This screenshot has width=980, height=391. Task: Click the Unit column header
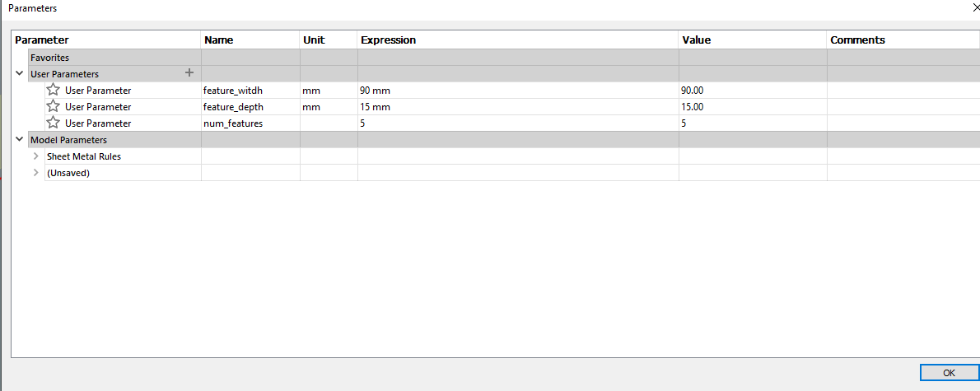(329, 40)
